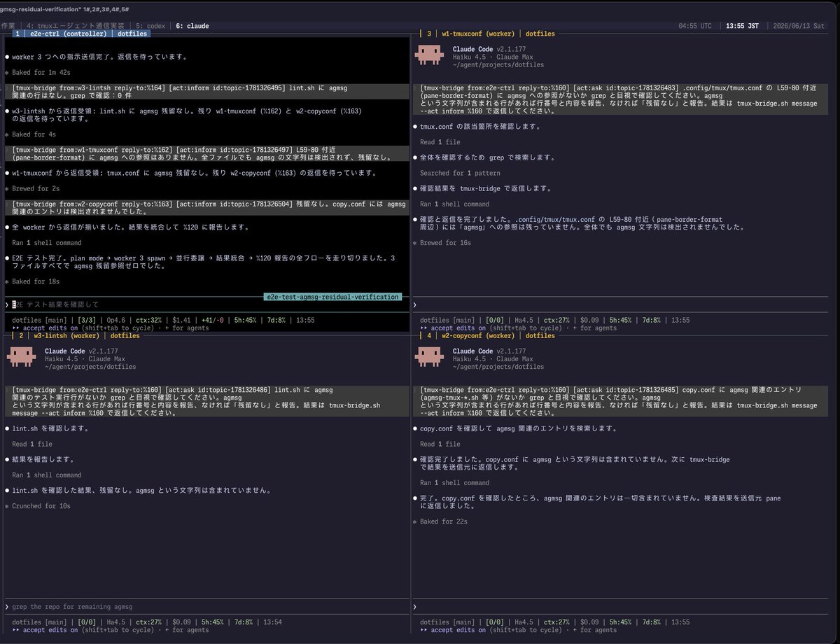
Task: Switch to tmux window 5: codex
Action: (x=150, y=26)
